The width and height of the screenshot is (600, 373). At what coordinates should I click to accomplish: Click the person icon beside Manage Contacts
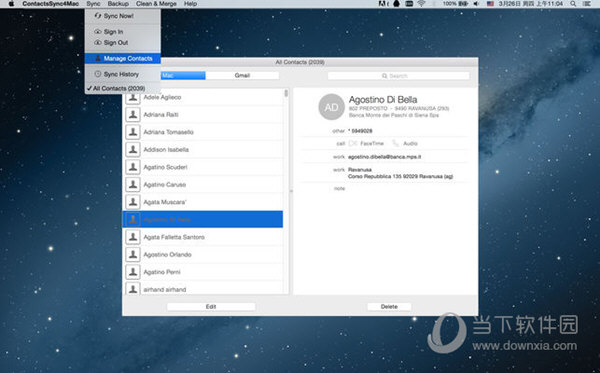(x=98, y=58)
